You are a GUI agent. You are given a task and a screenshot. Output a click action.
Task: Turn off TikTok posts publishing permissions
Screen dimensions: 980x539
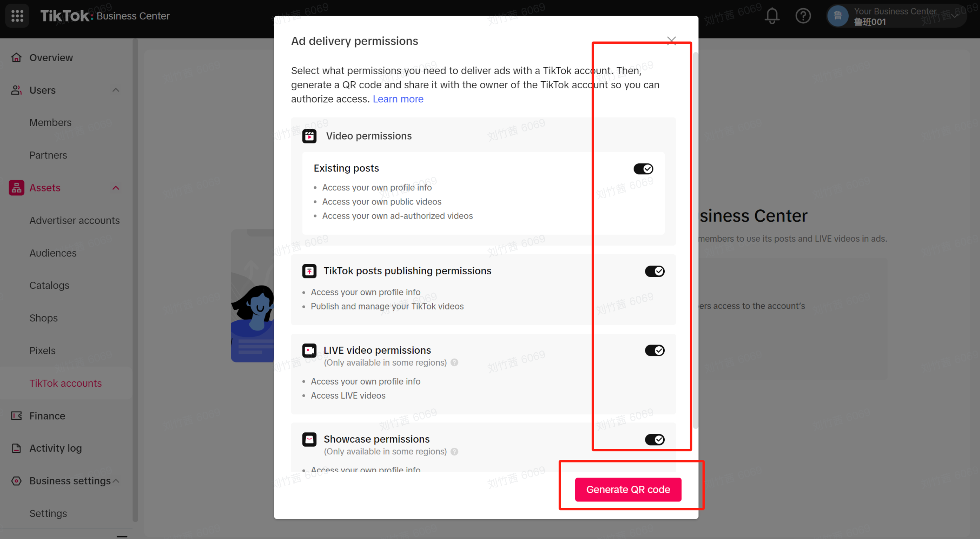click(654, 271)
